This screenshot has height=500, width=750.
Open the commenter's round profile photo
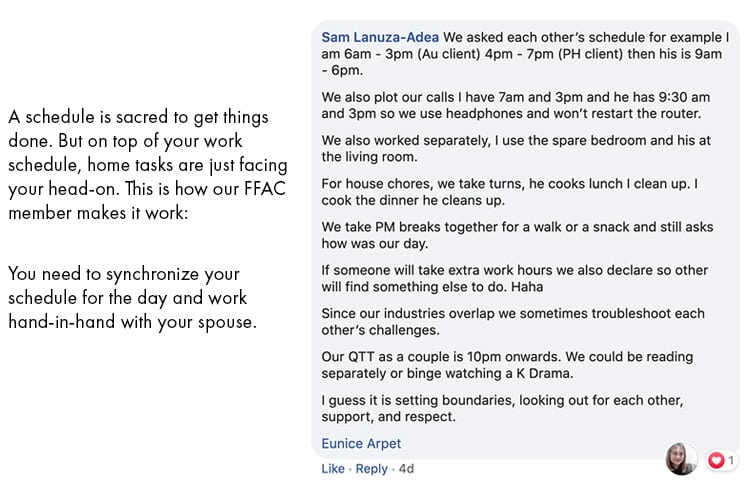[681, 458]
